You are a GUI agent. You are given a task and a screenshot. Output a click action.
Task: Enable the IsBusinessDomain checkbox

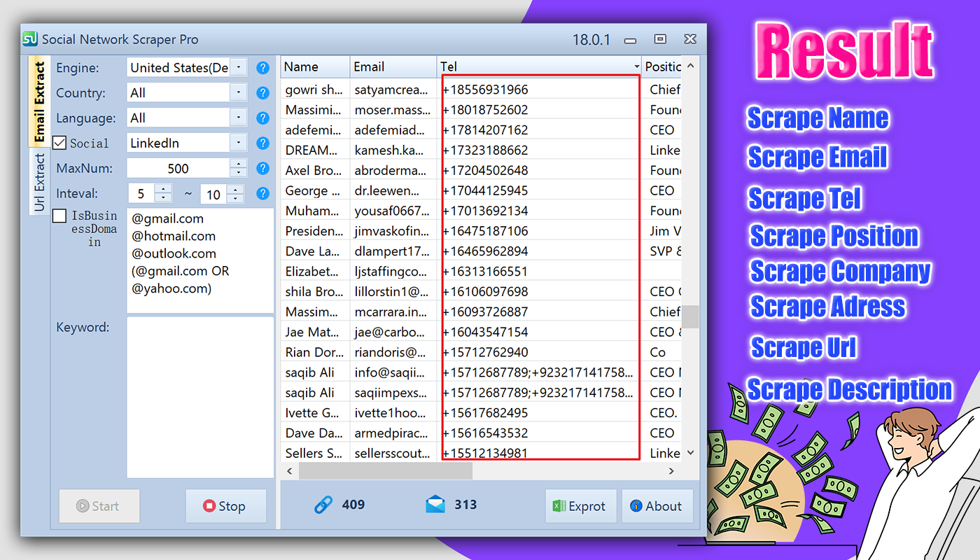pyautogui.click(x=59, y=216)
